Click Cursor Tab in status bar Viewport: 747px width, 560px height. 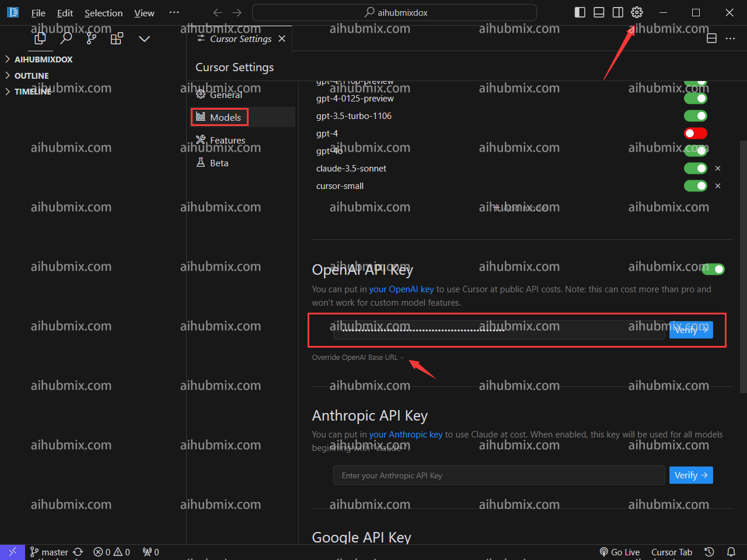(x=672, y=552)
